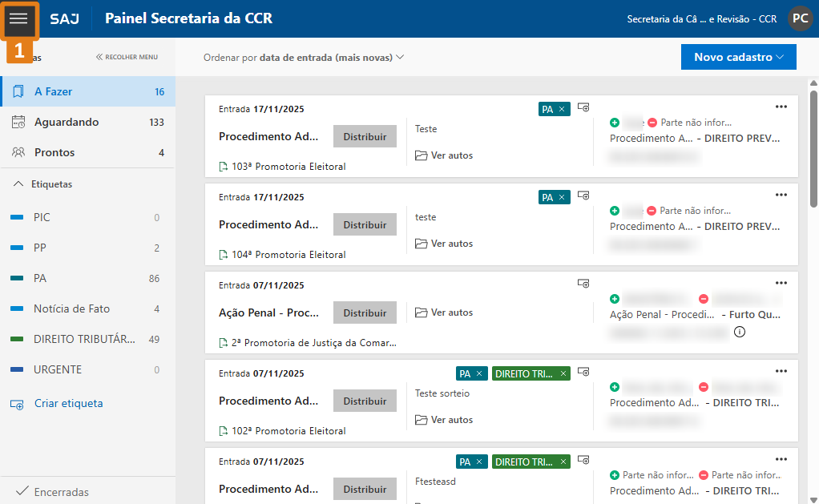Remove DIREITO TRI tag from Teste sorteio card
The width and height of the screenshot is (819, 504).
tap(563, 373)
